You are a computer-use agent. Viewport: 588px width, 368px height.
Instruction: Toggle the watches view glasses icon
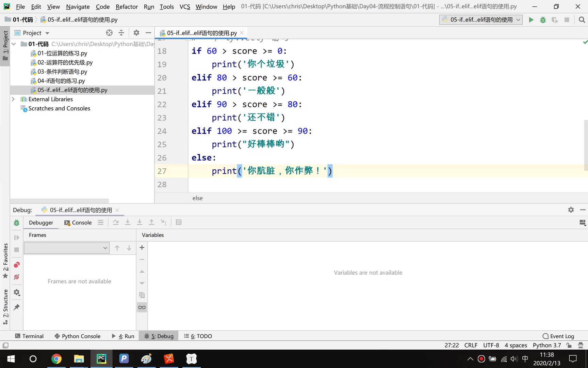(x=142, y=307)
